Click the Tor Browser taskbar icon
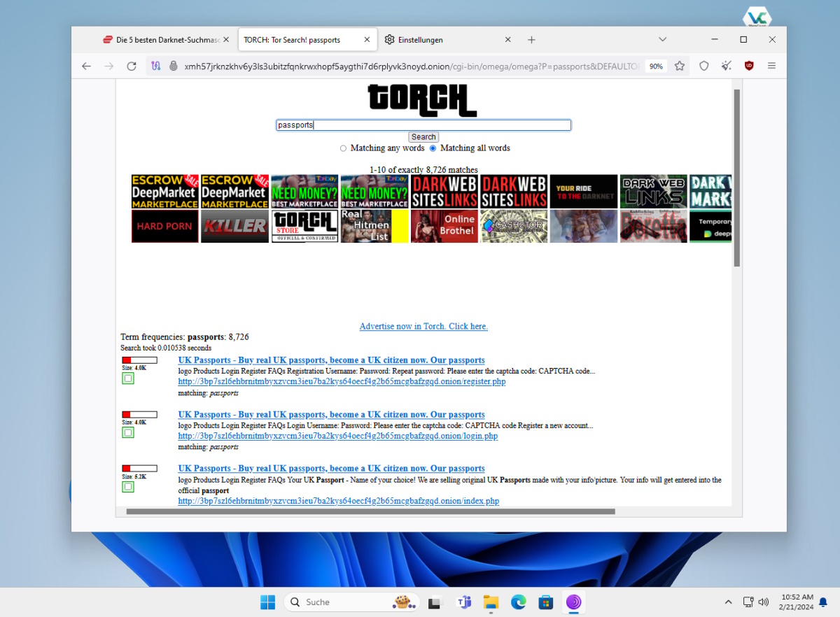Viewport: 840px width, 617px height. click(573, 602)
